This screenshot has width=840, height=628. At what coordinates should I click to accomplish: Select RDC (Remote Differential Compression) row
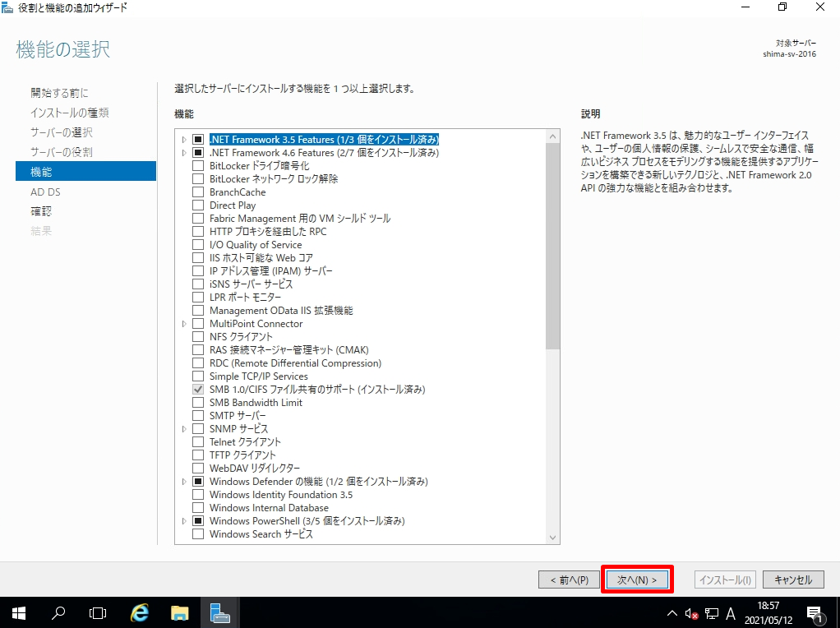coord(295,363)
